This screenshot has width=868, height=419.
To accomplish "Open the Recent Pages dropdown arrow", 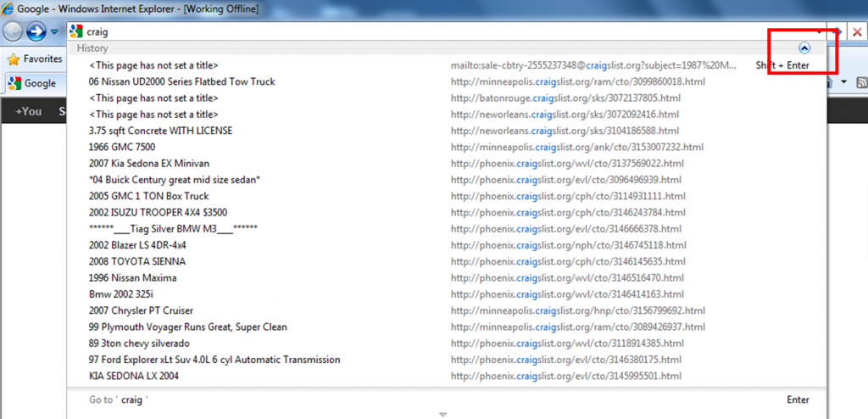I will point(53,31).
